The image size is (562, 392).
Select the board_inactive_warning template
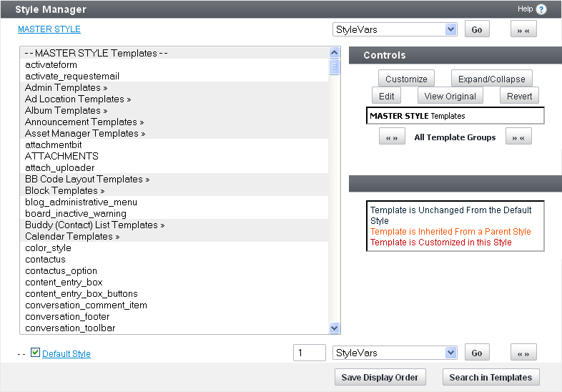(x=174, y=213)
